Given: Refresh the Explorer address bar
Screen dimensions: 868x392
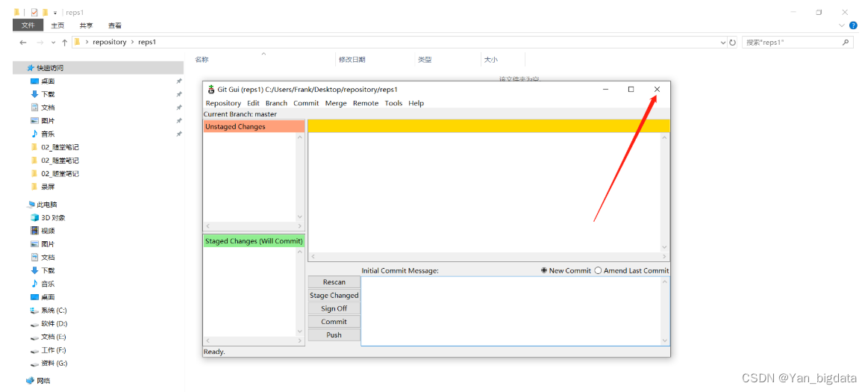Looking at the screenshot, I should [x=733, y=42].
